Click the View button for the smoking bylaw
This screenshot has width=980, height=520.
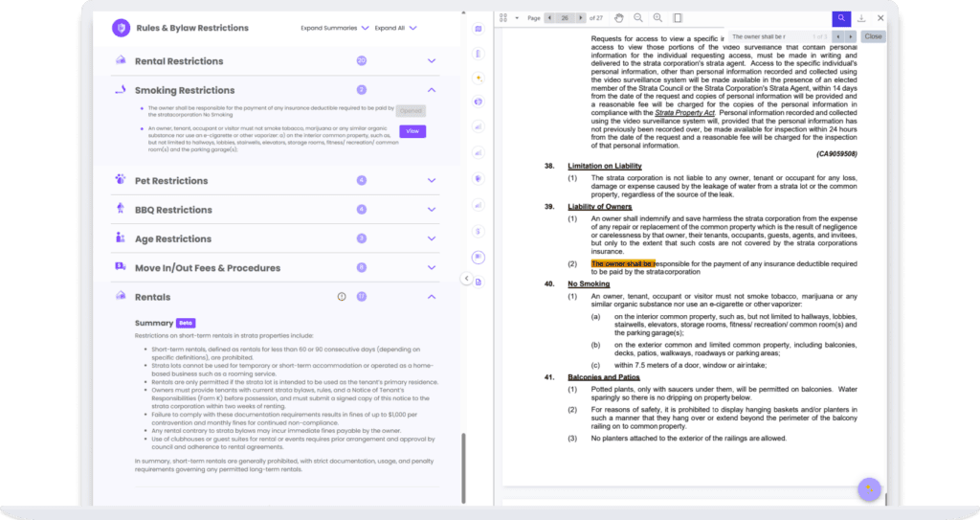pyautogui.click(x=412, y=131)
